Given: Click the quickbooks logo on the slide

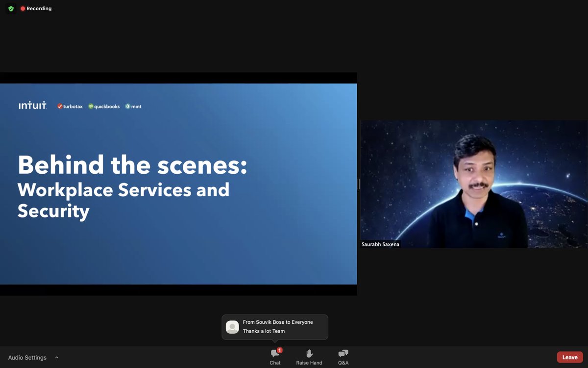Looking at the screenshot, I should click(x=104, y=106).
